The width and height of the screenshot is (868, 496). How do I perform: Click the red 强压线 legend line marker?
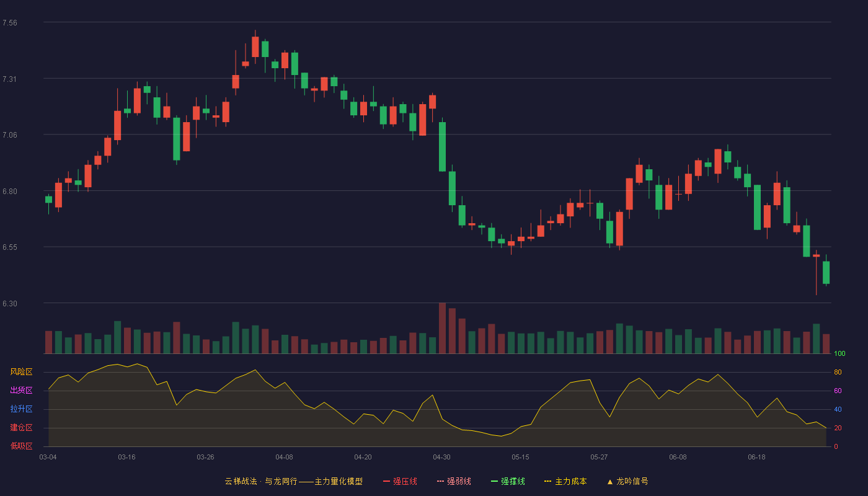pyautogui.click(x=386, y=481)
